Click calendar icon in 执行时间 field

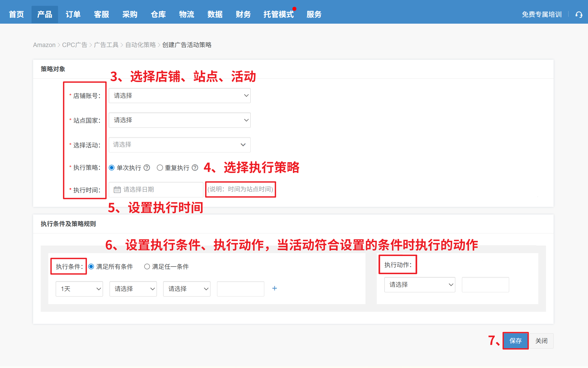pos(117,190)
